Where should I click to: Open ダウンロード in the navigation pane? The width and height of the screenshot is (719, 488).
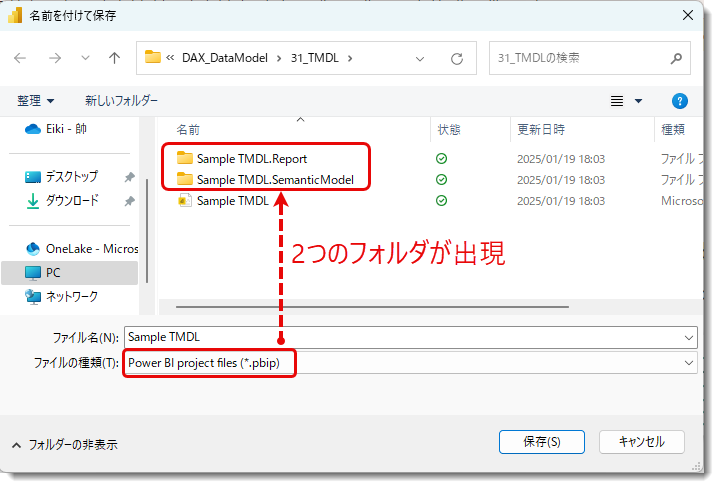62,201
